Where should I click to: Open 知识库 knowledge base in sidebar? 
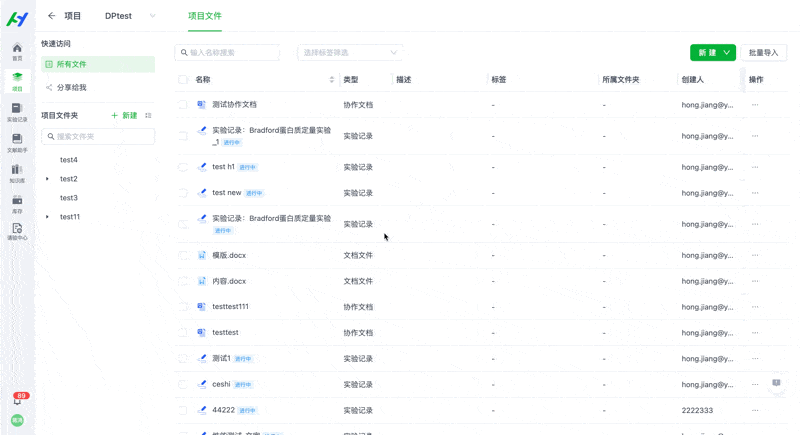(x=17, y=173)
